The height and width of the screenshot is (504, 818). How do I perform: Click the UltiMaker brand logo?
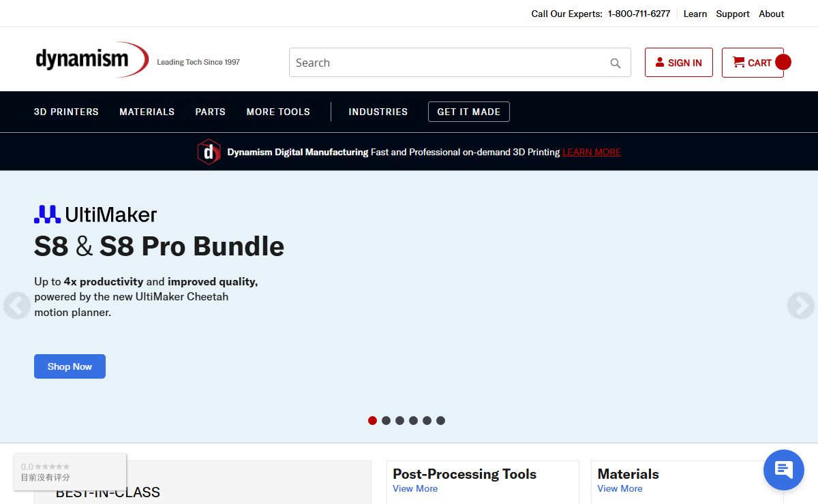[x=95, y=215]
